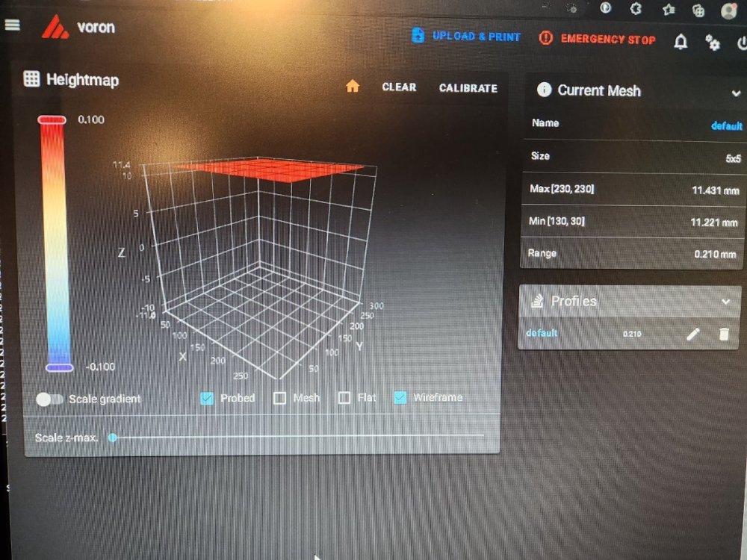
Task: Open the navigation sidebar menu
Action: 13,25
